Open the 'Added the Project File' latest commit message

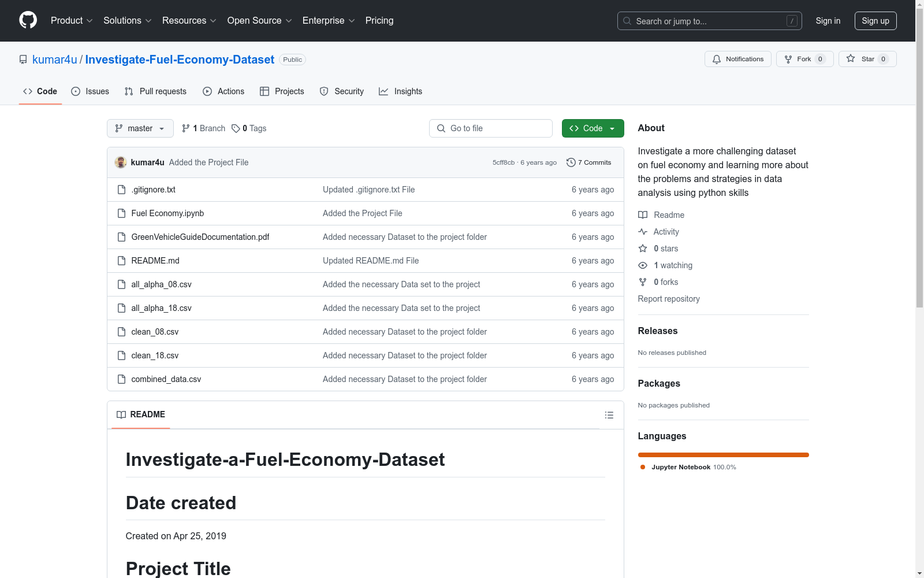tap(208, 162)
